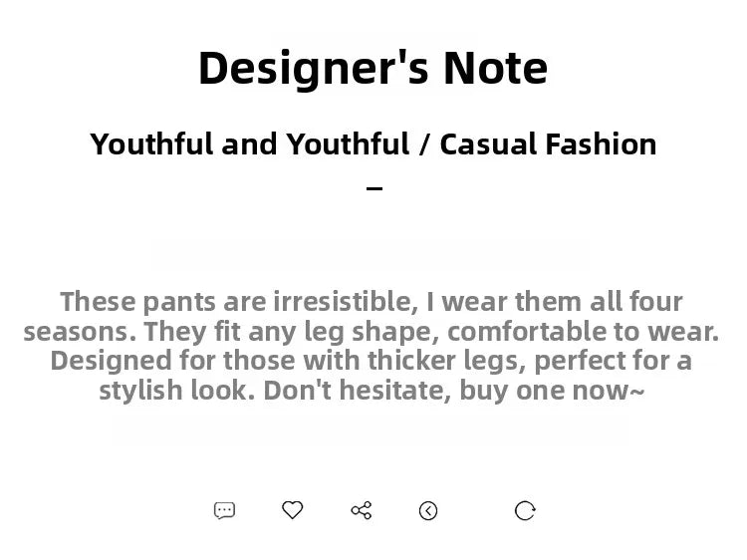747x560 pixels.
Task: Like the note with the heart icon
Action: (293, 510)
